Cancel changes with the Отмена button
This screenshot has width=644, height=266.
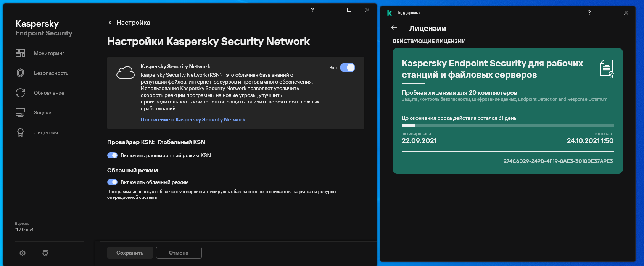[x=179, y=253]
